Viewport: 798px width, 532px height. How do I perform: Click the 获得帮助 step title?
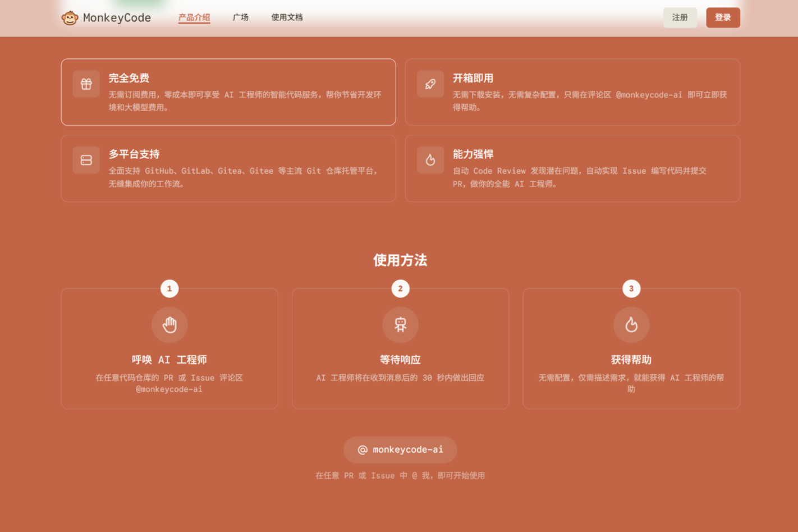coord(631,360)
